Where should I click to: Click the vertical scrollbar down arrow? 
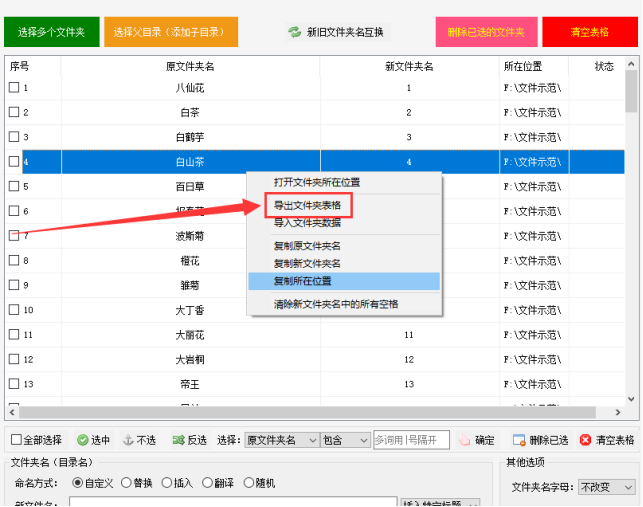[x=631, y=399]
